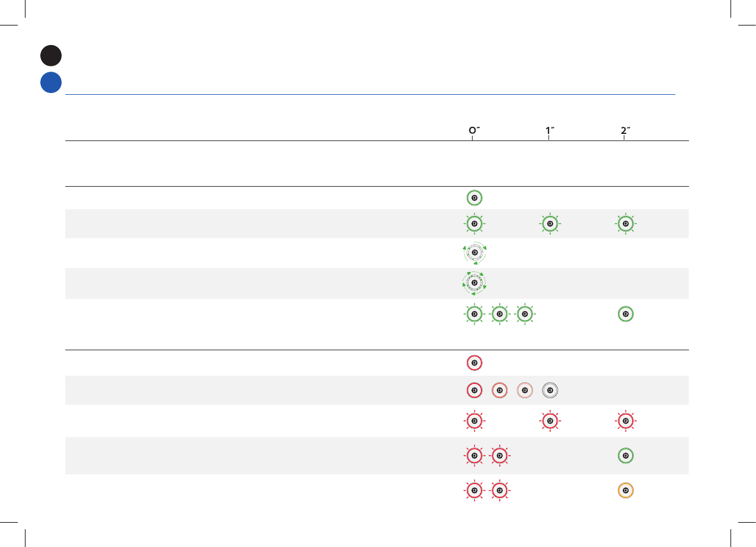Click the green rotating-arrows ring icon on white row
This screenshot has height=547, width=756.
coord(474,253)
